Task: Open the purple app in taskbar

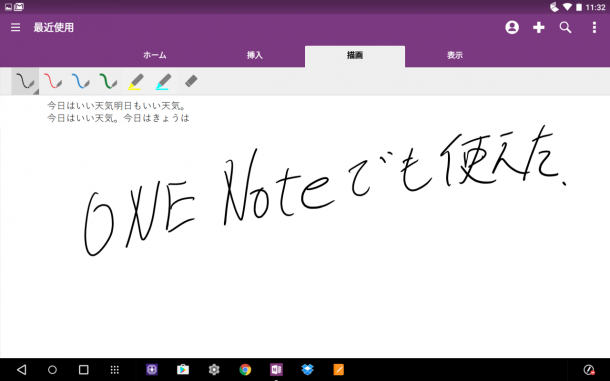Action: pyautogui.click(x=152, y=369)
